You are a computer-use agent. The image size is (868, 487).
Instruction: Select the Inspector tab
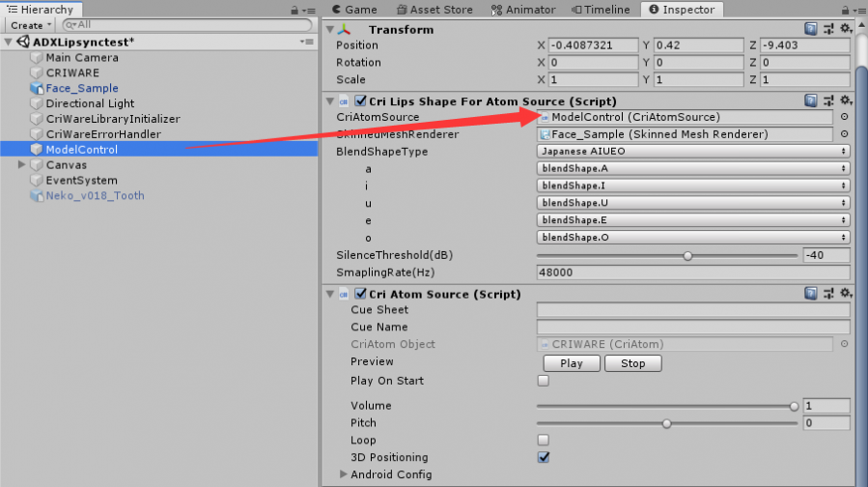[682, 10]
